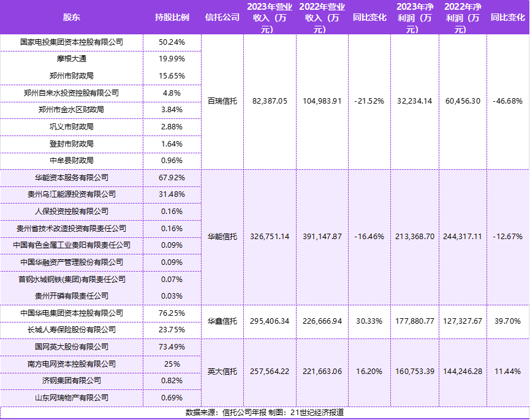530x420 pixels.
Task: Select the 贵州省技术改造投资有限责任公司 cell
Action: point(71,229)
